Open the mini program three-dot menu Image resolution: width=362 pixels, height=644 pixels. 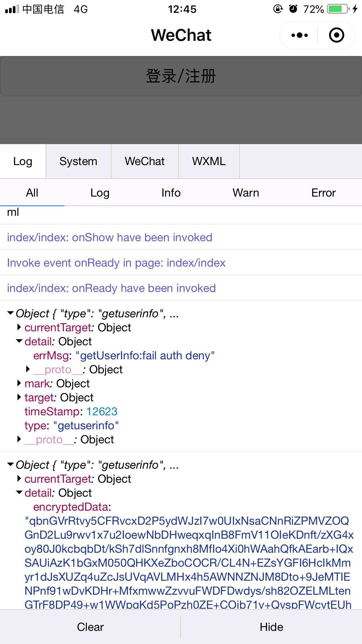pos(299,35)
